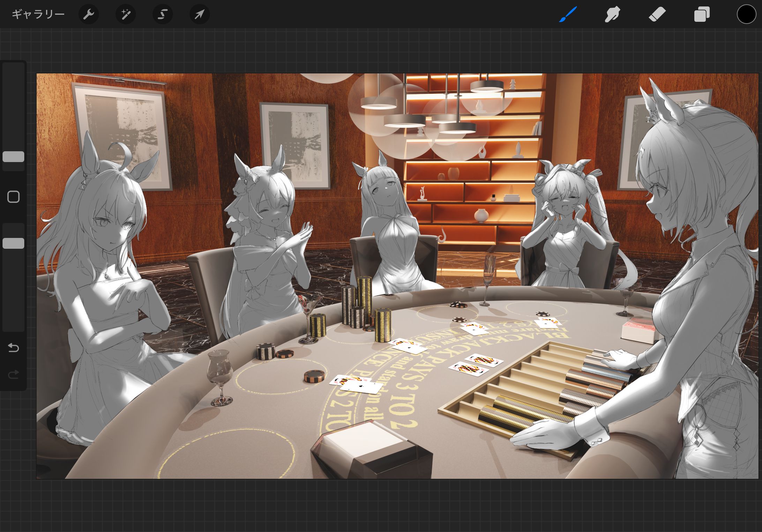The image size is (762, 532).
Task: Select the Smudge tool
Action: (612, 14)
